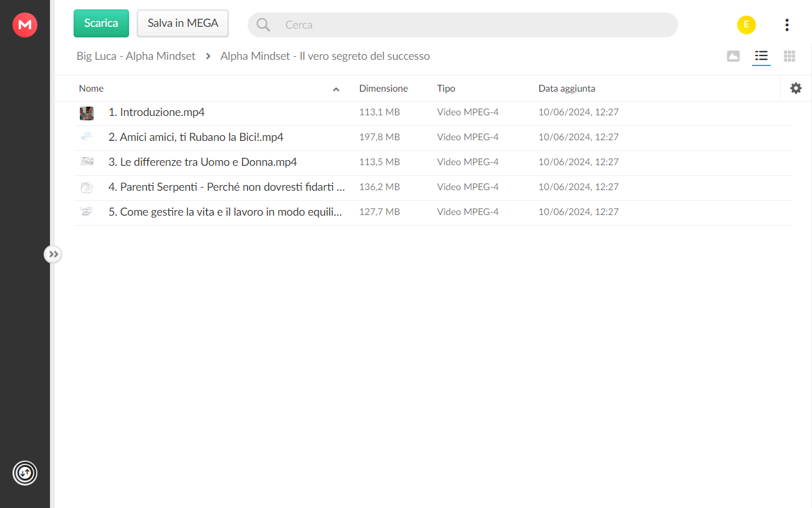Click the 113,5 MB size cell

(380, 162)
